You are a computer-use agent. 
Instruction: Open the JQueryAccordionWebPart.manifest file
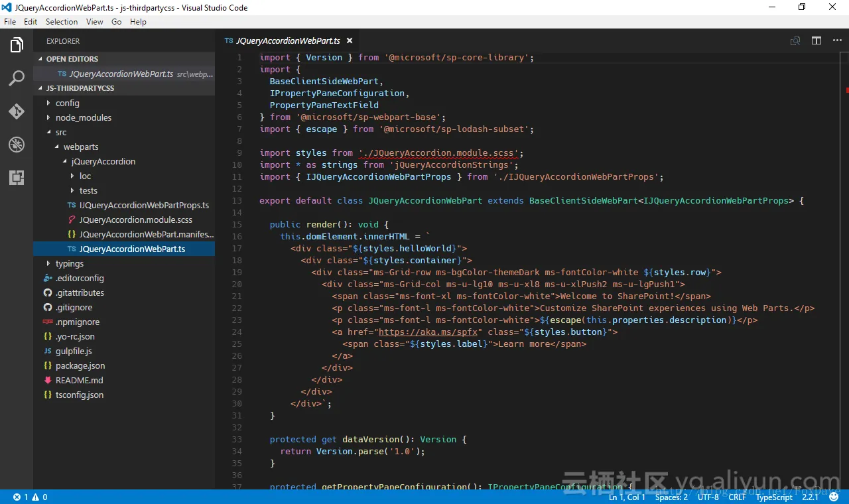pyautogui.click(x=124, y=234)
